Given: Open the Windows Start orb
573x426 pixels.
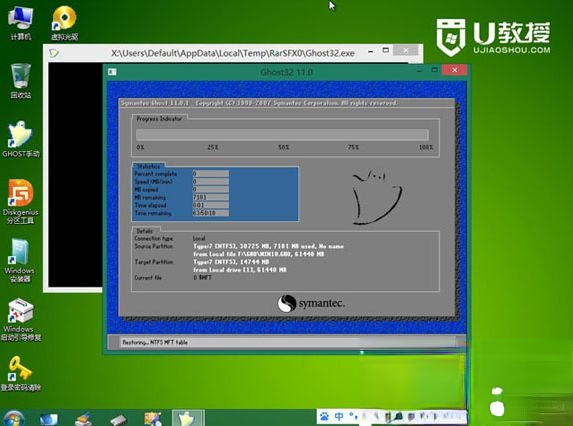Looking at the screenshot, I should tap(14, 418).
